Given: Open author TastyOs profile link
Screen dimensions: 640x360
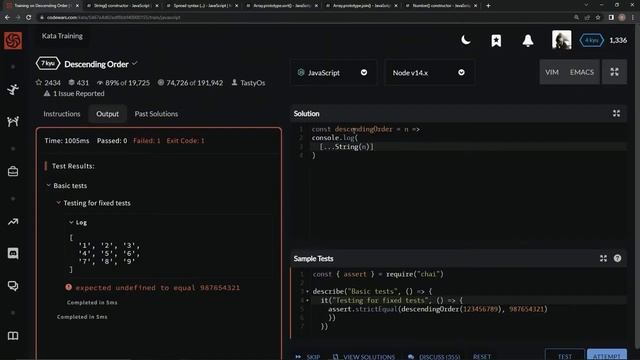Looking at the screenshot, I should (x=249, y=83).
